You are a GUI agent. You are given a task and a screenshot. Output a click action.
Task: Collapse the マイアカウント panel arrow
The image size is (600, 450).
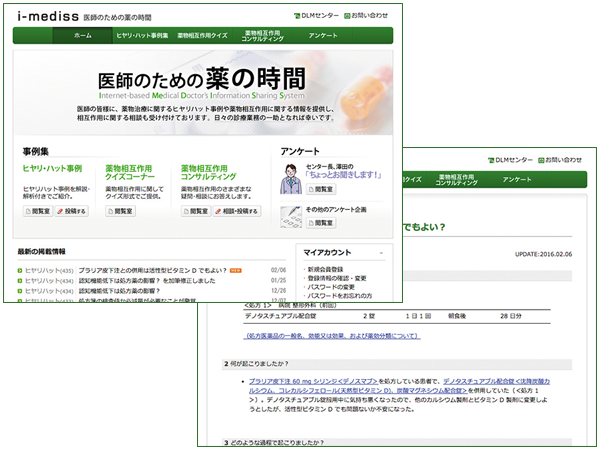click(381, 253)
